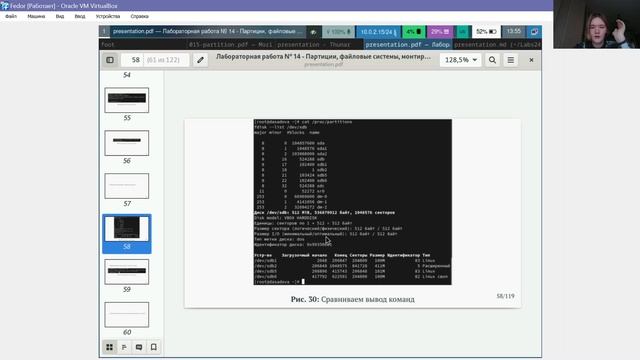Open the Машина menu in VirtualBox

36,16
